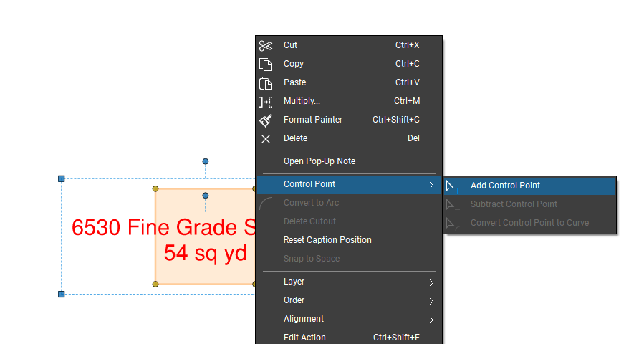The height and width of the screenshot is (344, 644).
Task: Choose Add Control Point in submenu
Action: pyautogui.click(x=529, y=186)
